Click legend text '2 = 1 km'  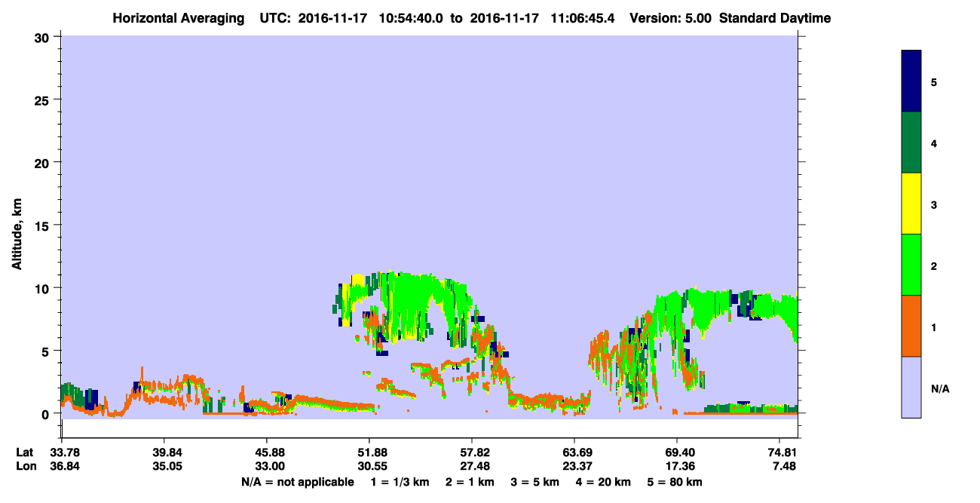pos(470,482)
